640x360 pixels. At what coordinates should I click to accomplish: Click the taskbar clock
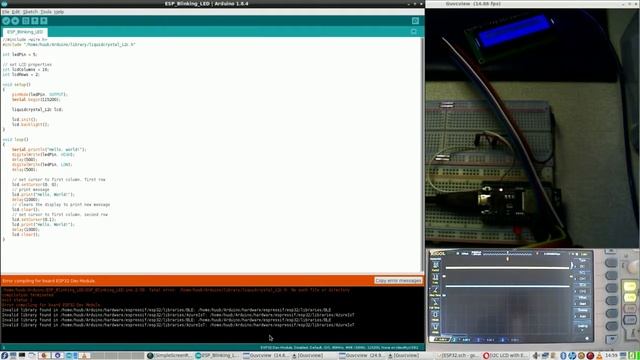point(611,356)
